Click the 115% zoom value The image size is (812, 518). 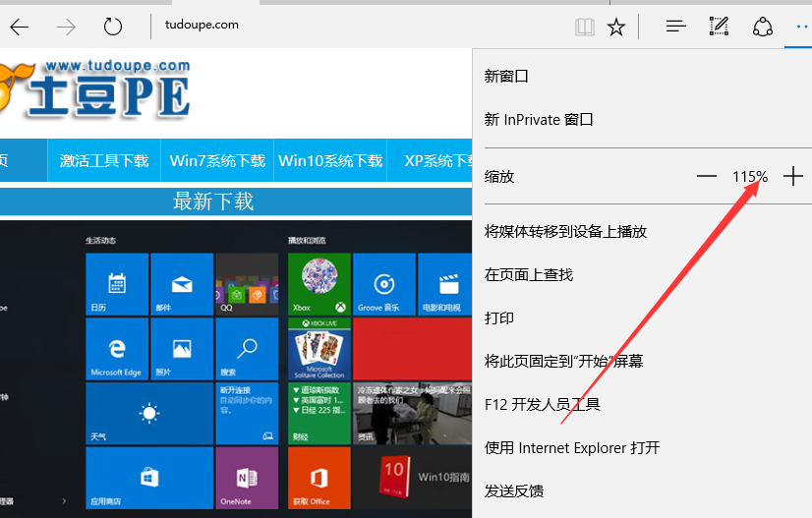[750, 177]
